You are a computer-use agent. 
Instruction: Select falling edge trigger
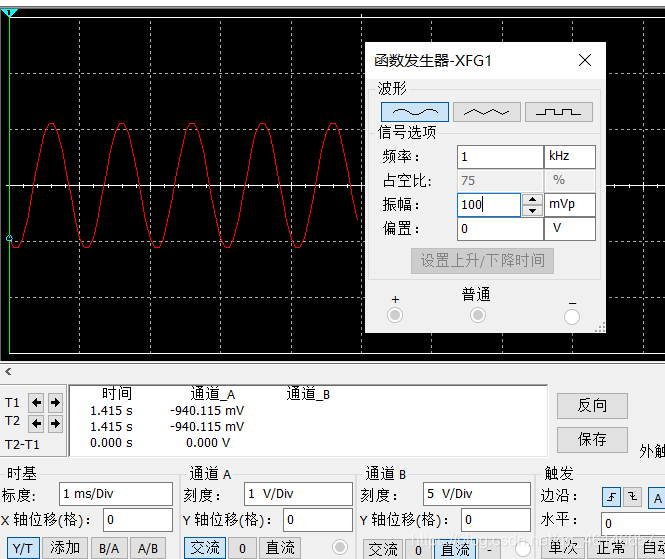(632, 497)
